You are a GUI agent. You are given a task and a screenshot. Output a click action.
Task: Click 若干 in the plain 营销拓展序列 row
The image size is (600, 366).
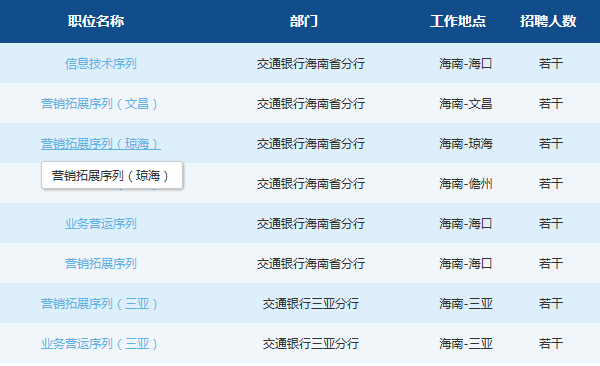tap(551, 264)
